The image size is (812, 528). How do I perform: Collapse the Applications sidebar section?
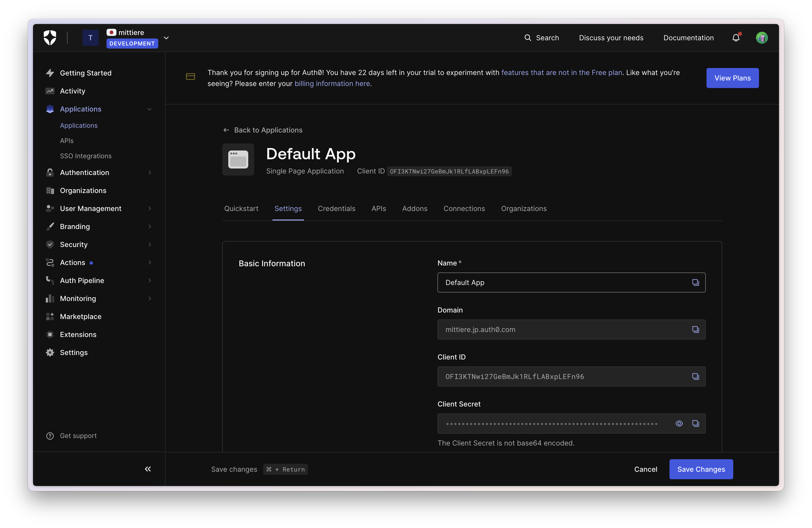click(149, 109)
